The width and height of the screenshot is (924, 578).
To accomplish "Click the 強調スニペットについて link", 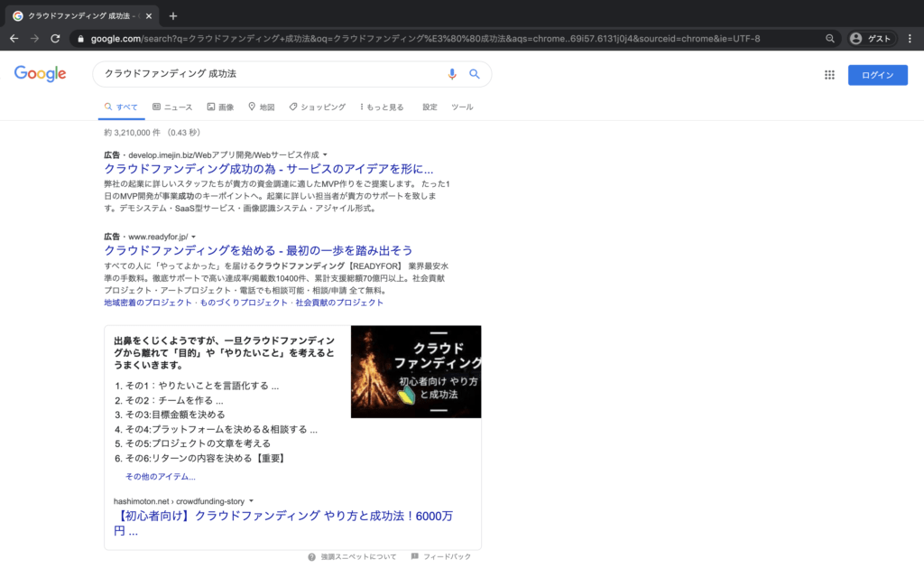I will point(358,556).
